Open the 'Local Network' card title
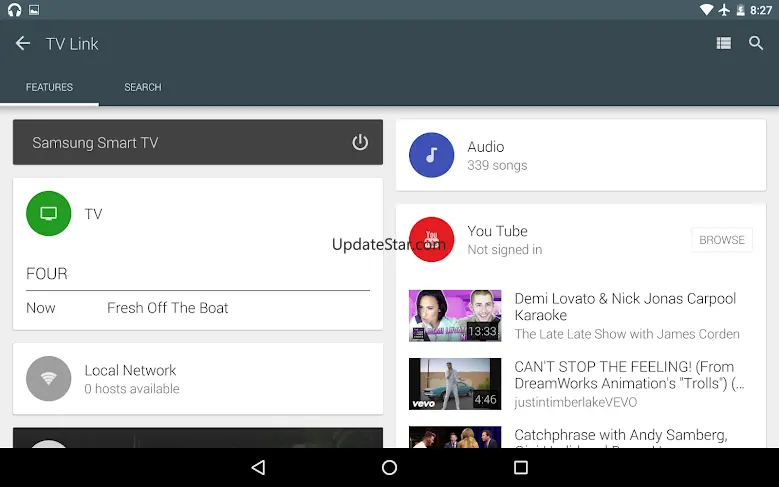Screen dimensions: 779x487 tap(130, 370)
